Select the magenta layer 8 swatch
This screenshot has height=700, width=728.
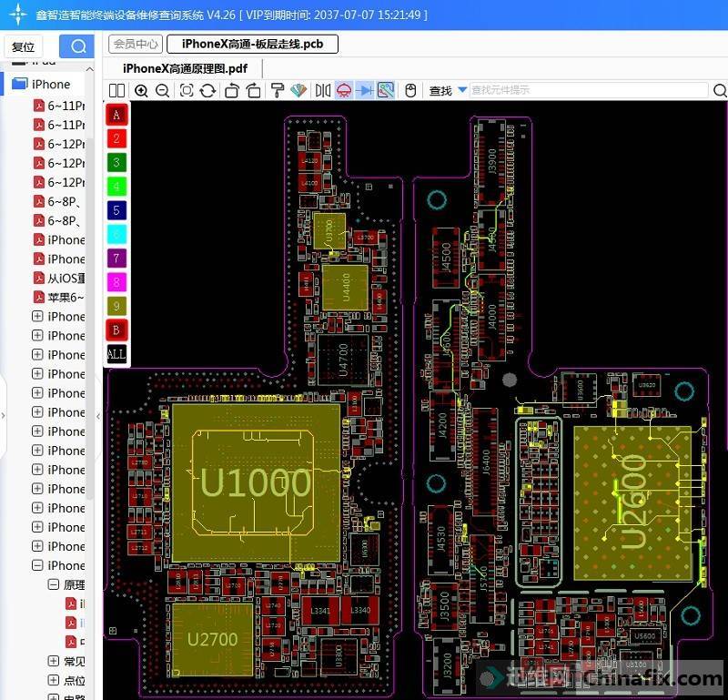point(116,281)
